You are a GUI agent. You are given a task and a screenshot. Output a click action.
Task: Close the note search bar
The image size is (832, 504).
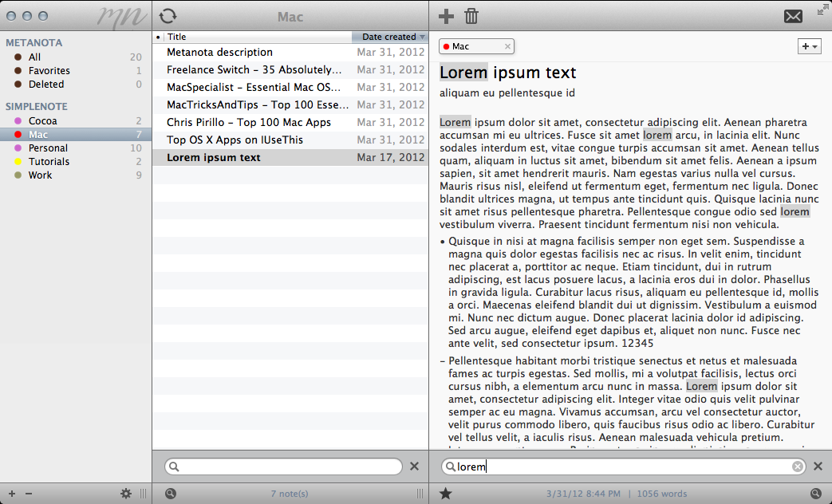(818, 467)
